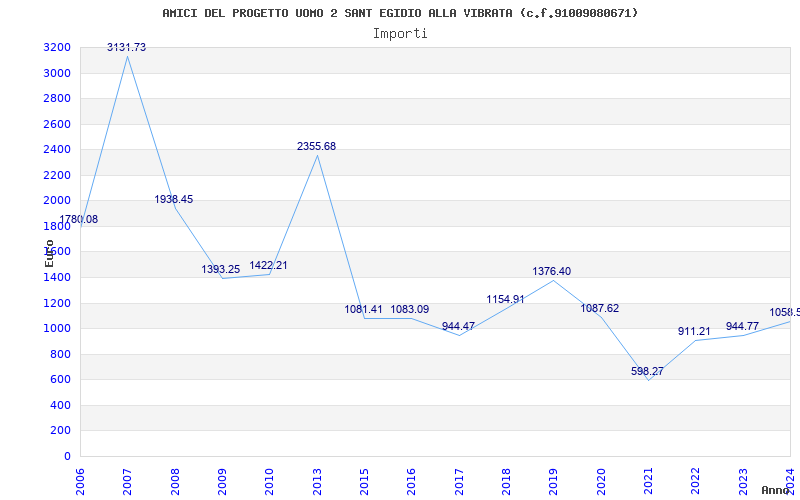
Task: Click the 1087.62 data label
Action: (x=599, y=308)
